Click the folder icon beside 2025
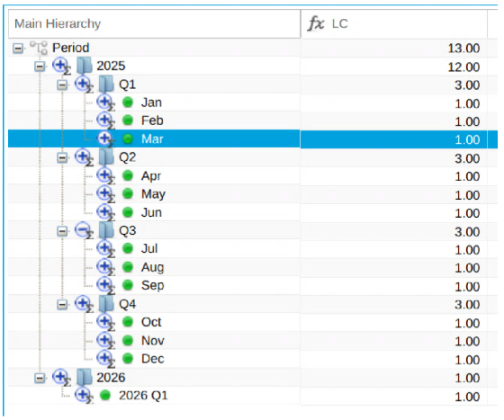Image resolution: width=504 pixels, height=420 pixels. [x=85, y=66]
